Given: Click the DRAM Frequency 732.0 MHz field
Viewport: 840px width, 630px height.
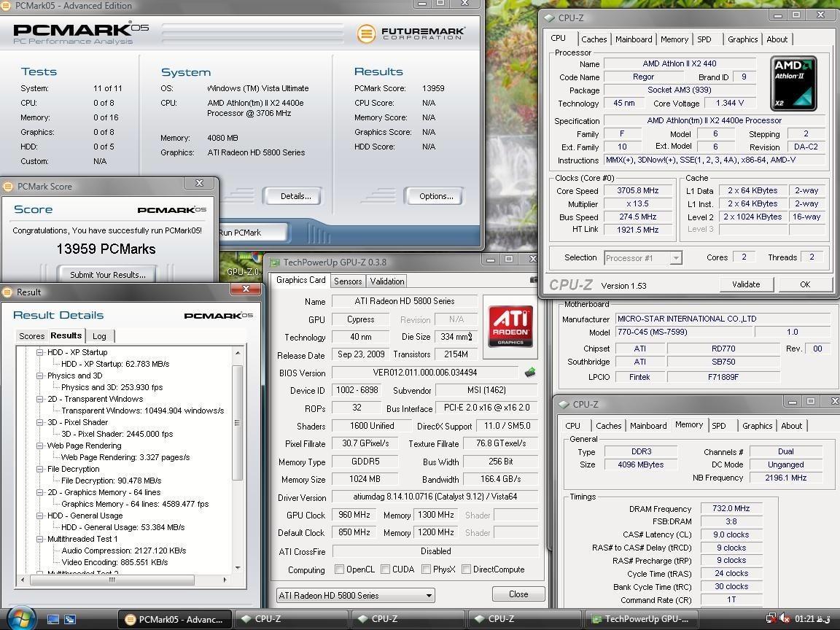Looking at the screenshot, I should [731, 508].
